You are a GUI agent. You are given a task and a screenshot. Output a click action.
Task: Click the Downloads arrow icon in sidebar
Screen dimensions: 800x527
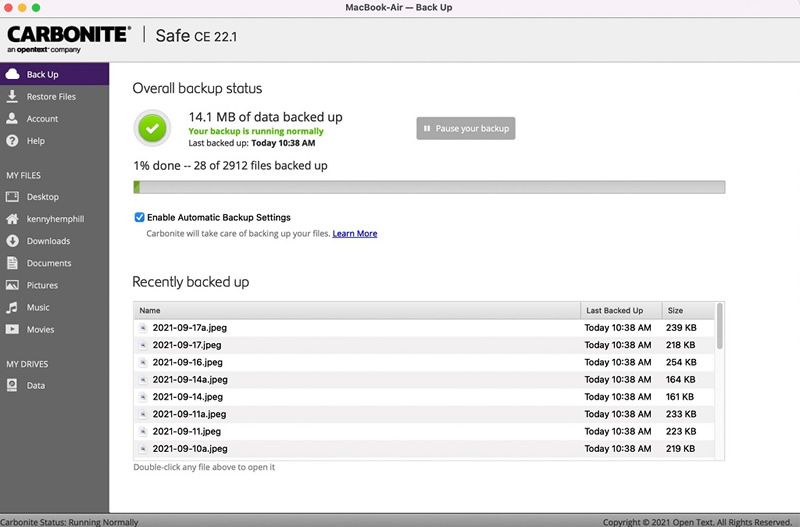(x=12, y=241)
